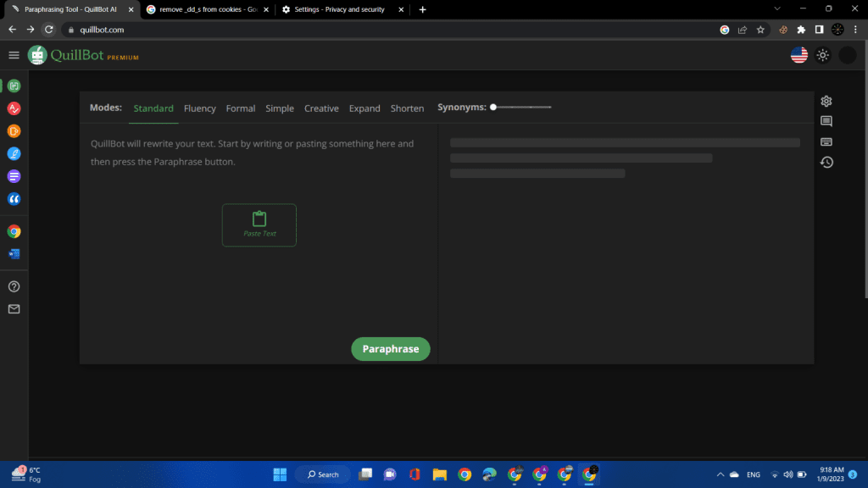
Task: Open taskbar Search box
Action: pyautogui.click(x=323, y=474)
